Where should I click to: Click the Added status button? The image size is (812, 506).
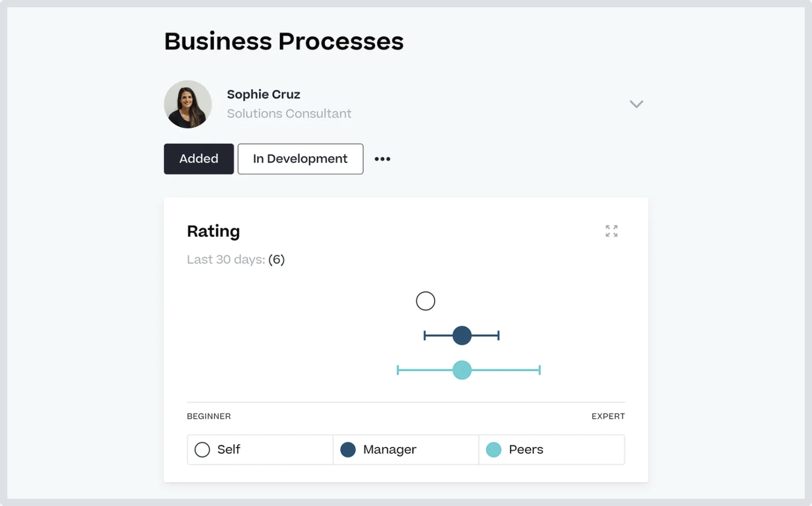coord(199,159)
